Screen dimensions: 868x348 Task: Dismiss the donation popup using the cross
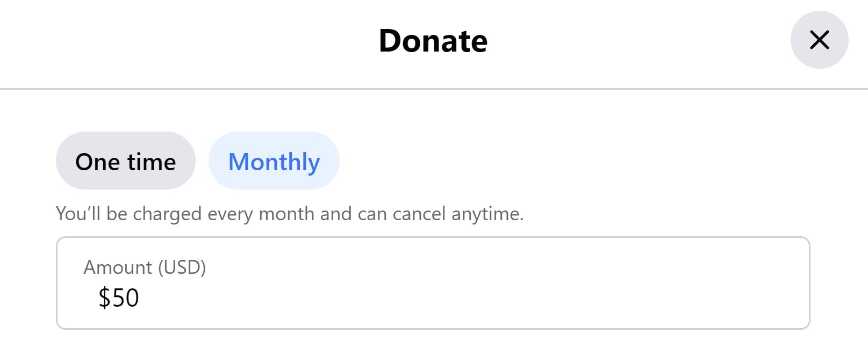[x=819, y=40]
